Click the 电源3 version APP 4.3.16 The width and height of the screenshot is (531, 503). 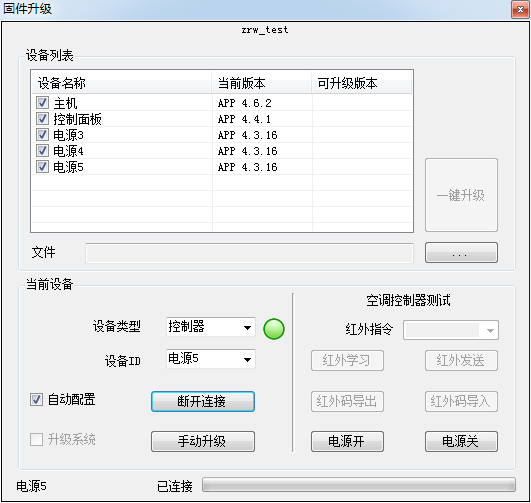pos(248,135)
